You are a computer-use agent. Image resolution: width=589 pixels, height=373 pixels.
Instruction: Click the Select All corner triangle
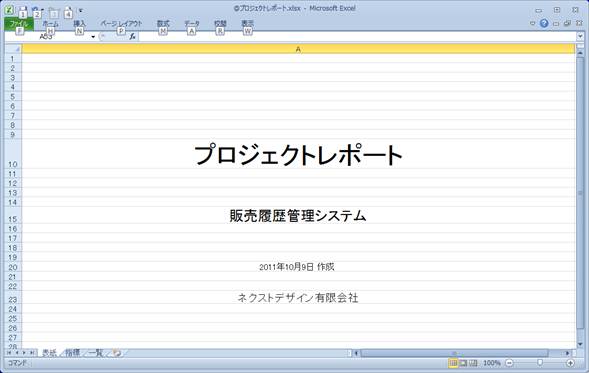click(13, 49)
